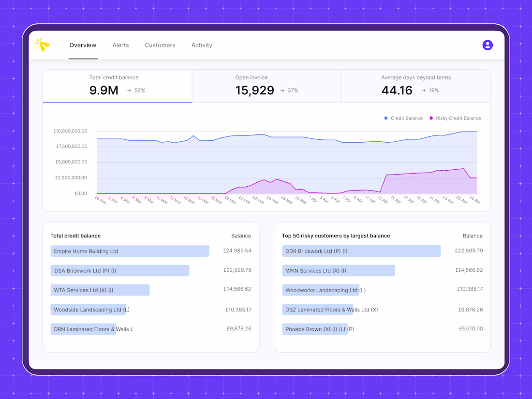The height and width of the screenshot is (399, 532).
Task: Toggle the Credit Balance legend dot
Action: (386, 118)
